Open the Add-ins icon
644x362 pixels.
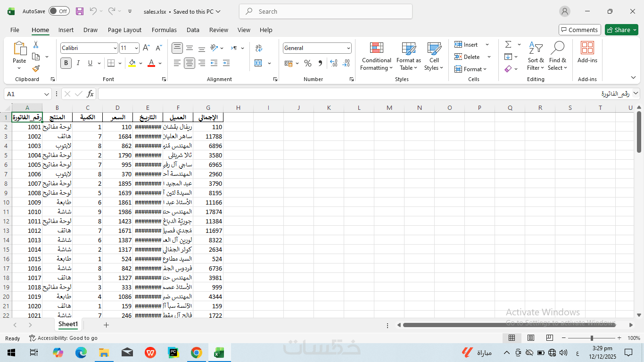[x=587, y=52]
